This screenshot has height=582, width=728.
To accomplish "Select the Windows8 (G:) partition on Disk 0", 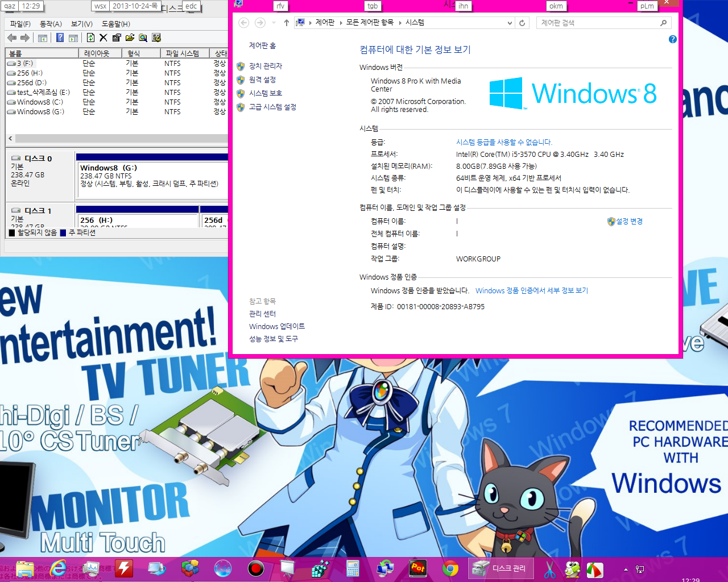I will coord(152,177).
